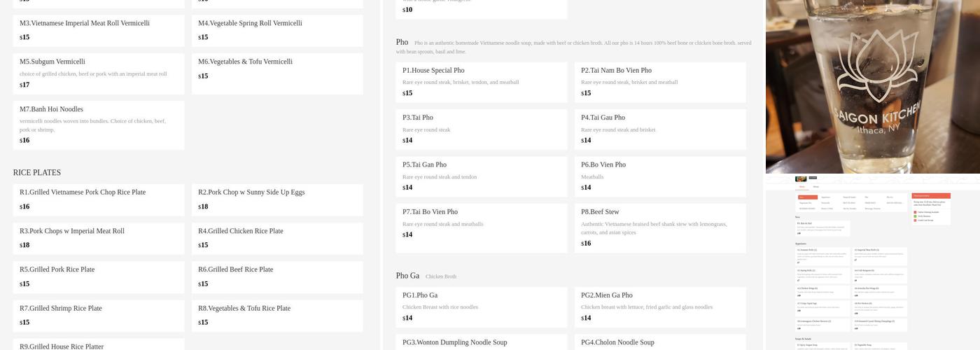
Task: Select P1.House Special Pho
Action: (481, 82)
